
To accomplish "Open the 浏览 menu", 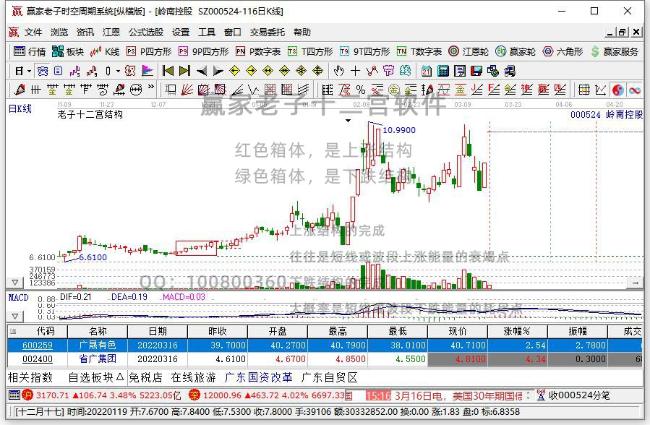I will tap(59, 32).
